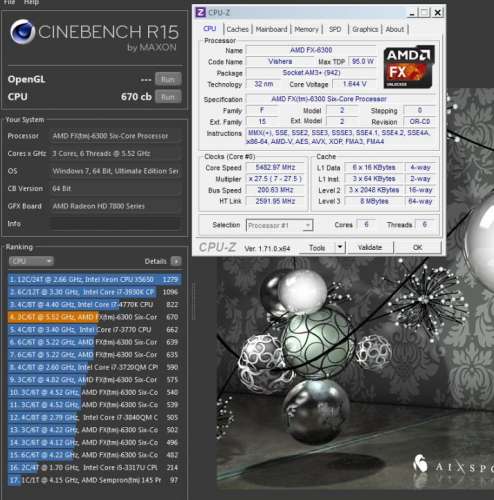Click the Level 3 cache value 8 MBytes
Screen dimensions: 494x500
tap(374, 201)
